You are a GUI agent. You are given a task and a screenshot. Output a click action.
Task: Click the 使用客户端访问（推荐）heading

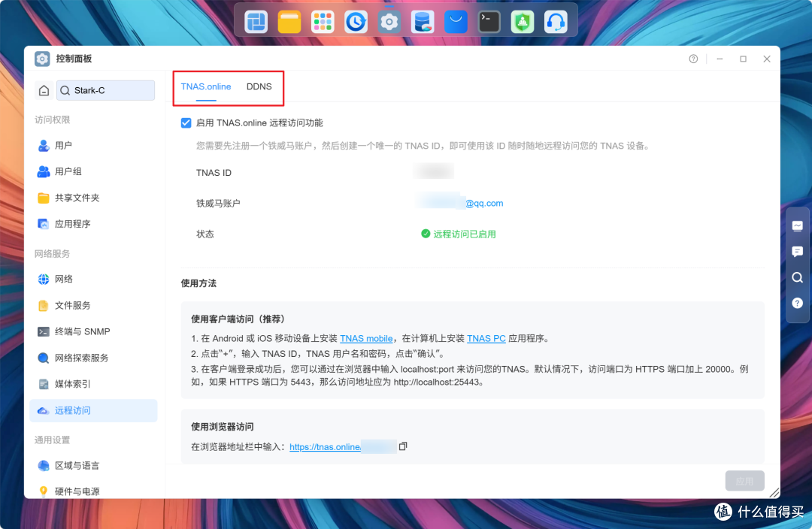tap(240, 319)
